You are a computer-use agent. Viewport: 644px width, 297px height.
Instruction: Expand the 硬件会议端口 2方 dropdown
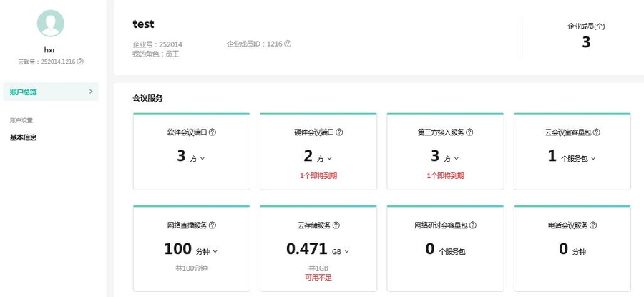point(329,157)
